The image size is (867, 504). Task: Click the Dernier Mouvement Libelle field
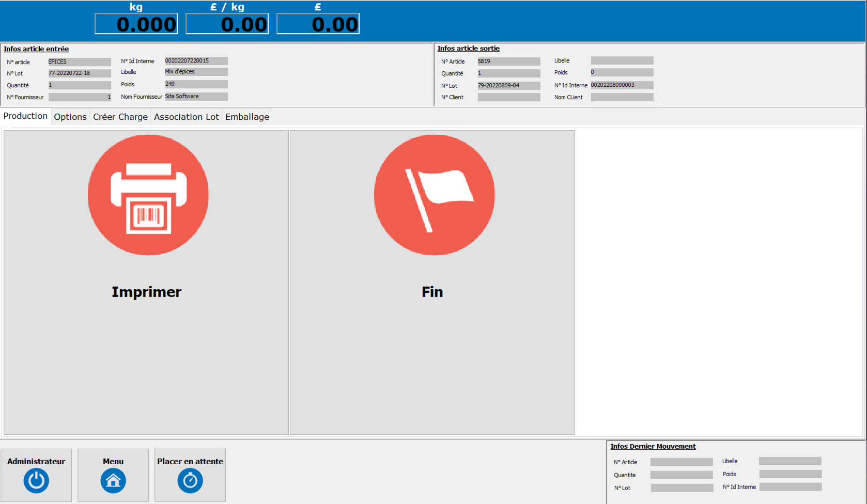coord(790,461)
